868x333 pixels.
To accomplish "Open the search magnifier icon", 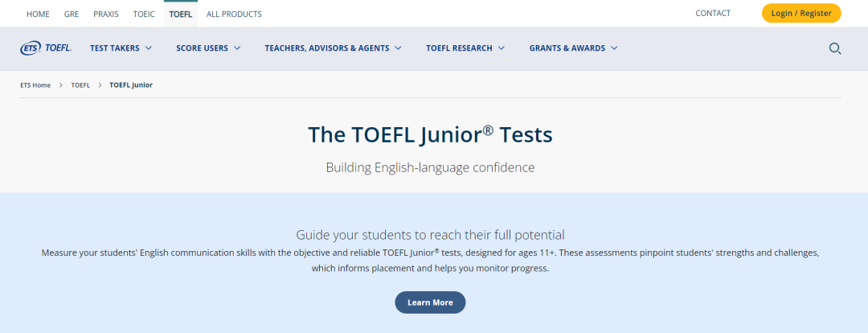I will click(835, 48).
